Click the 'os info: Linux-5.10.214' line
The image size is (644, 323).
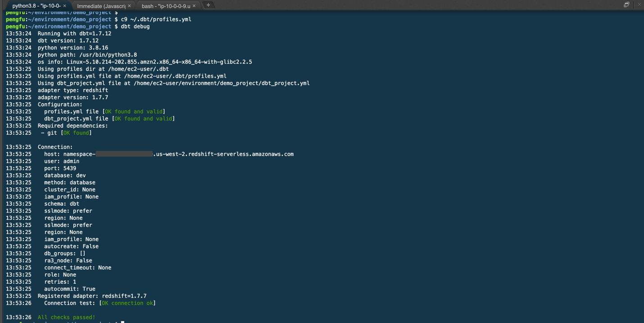pos(145,62)
